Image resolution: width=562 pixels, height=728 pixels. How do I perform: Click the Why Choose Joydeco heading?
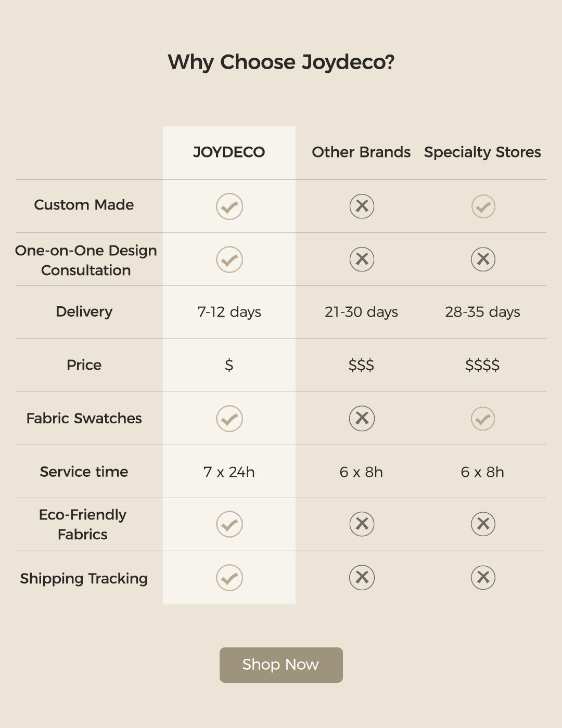pyautogui.click(x=281, y=62)
